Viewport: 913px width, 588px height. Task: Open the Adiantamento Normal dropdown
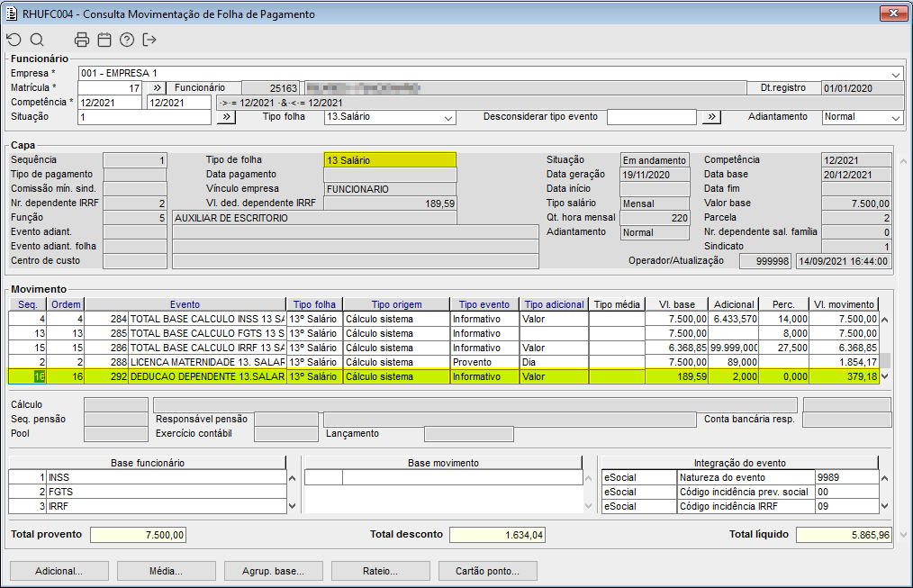point(895,117)
